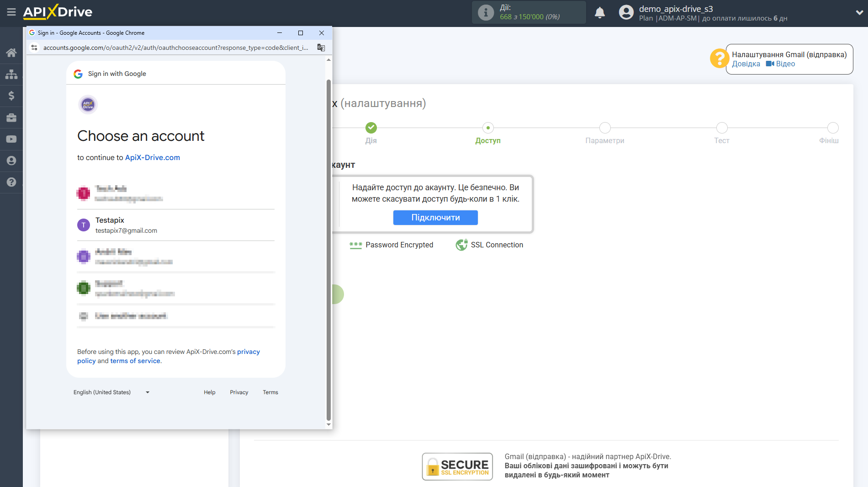The image size is (868, 487).
Task: Open the billing dollar icon in the sidebar
Action: pos(11,96)
